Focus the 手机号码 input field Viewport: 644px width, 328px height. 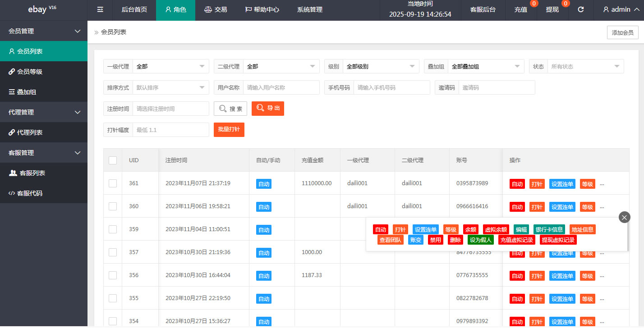tap(392, 87)
